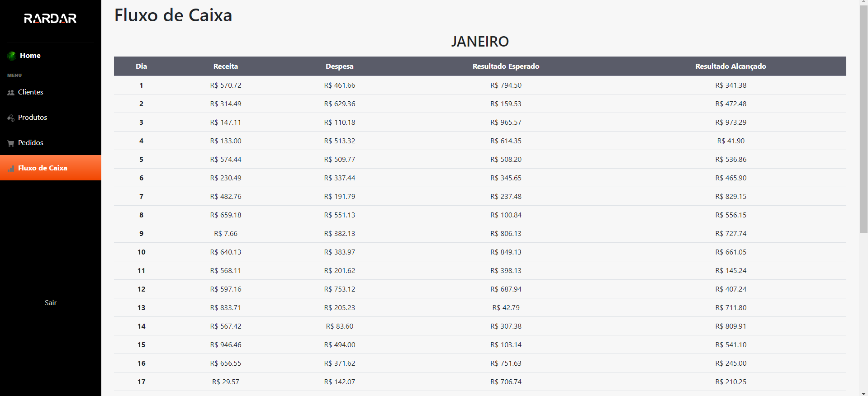Select the Pedidos shopping cart icon
868x396 pixels.
pyautogui.click(x=10, y=143)
